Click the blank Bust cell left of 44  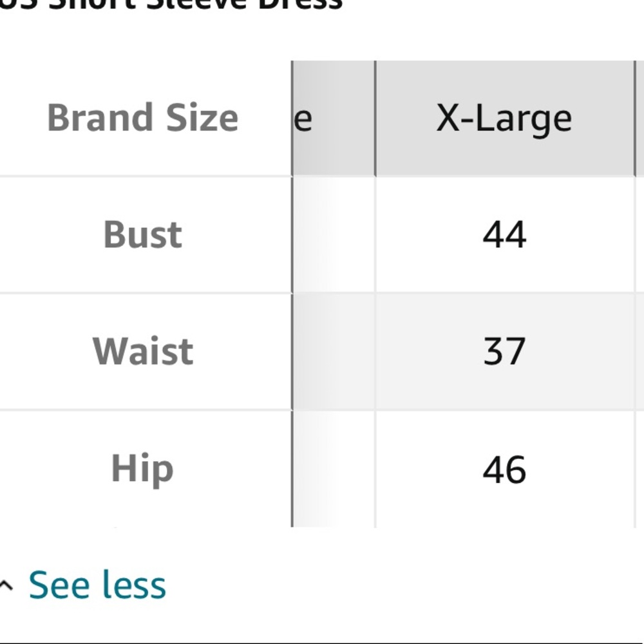pos(334,235)
